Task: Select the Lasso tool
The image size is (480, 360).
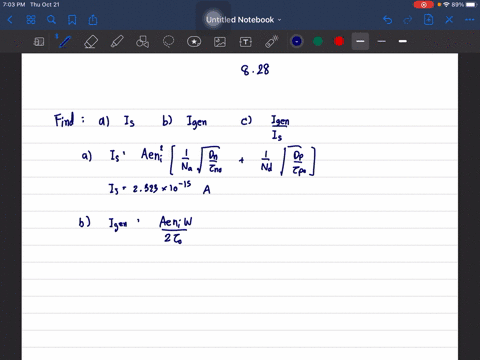Action: (x=168, y=42)
